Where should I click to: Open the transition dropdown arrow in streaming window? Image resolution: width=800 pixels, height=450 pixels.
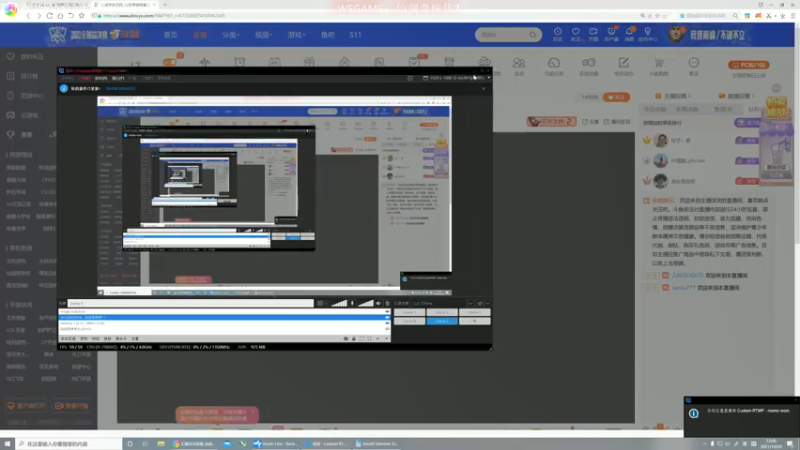470,303
